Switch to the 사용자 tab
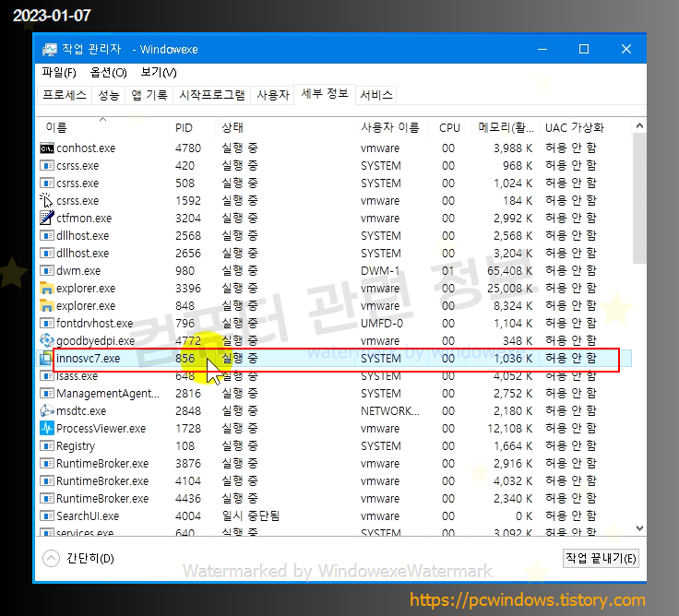 pos(273,95)
